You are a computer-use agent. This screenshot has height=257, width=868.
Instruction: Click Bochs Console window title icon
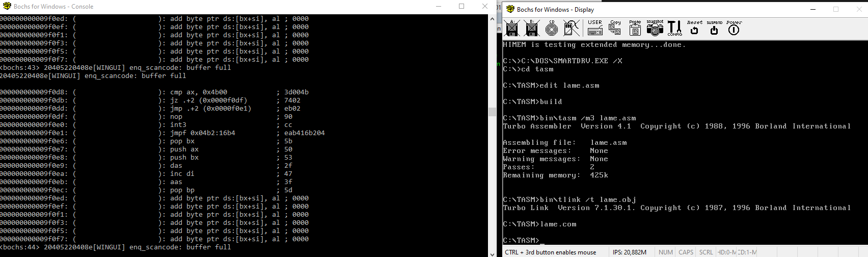[7, 7]
